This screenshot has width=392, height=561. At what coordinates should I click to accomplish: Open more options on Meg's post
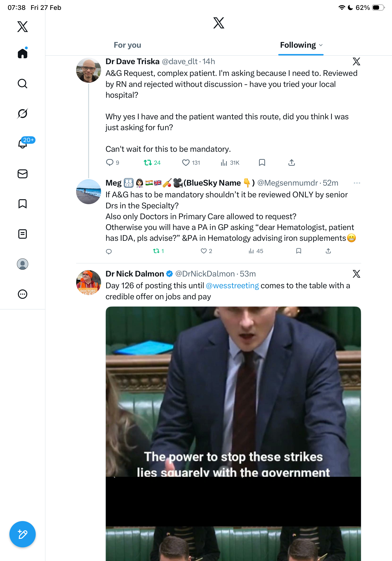357,183
